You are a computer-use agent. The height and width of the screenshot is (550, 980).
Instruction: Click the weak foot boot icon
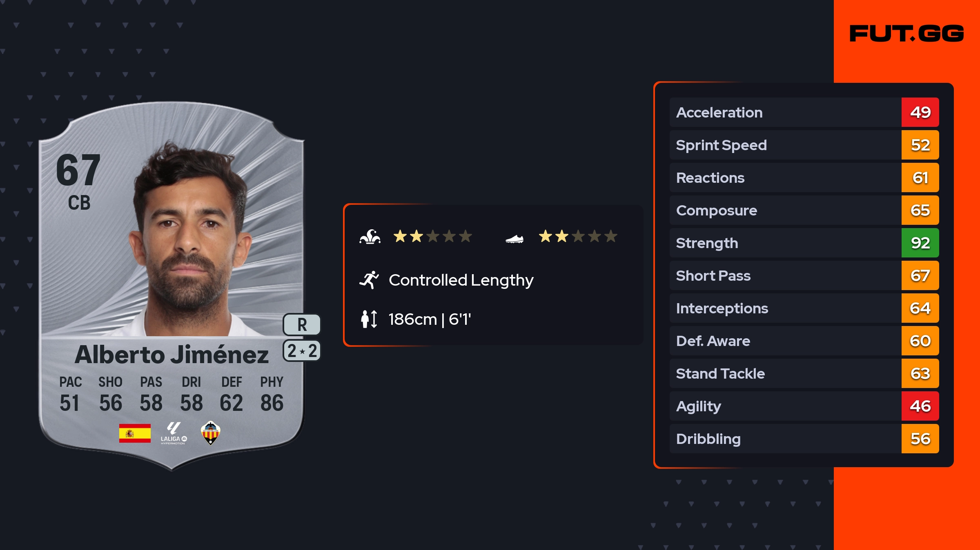pos(514,239)
